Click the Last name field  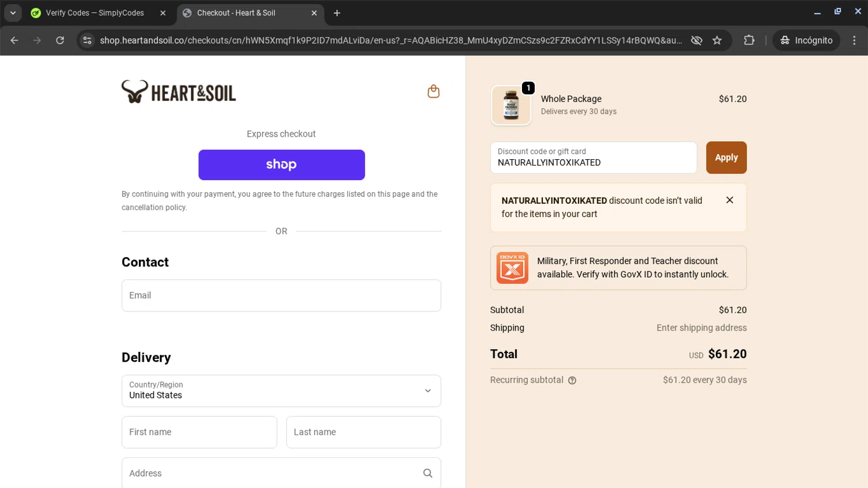click(363, 432)
